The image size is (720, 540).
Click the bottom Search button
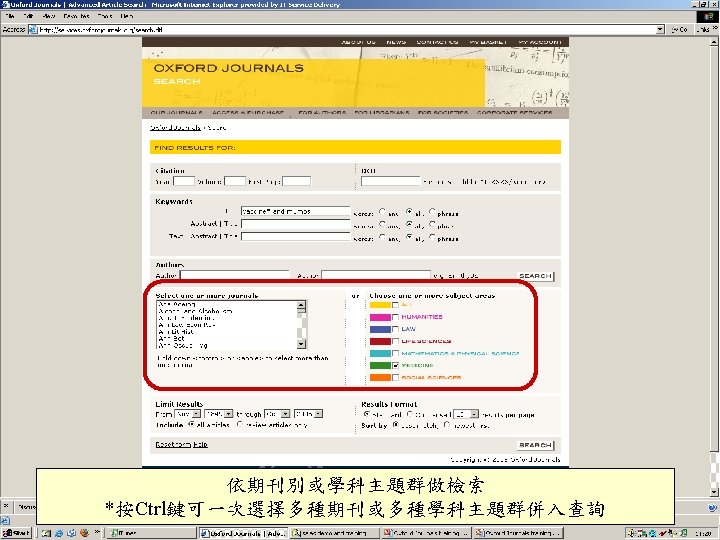(535, 445)
